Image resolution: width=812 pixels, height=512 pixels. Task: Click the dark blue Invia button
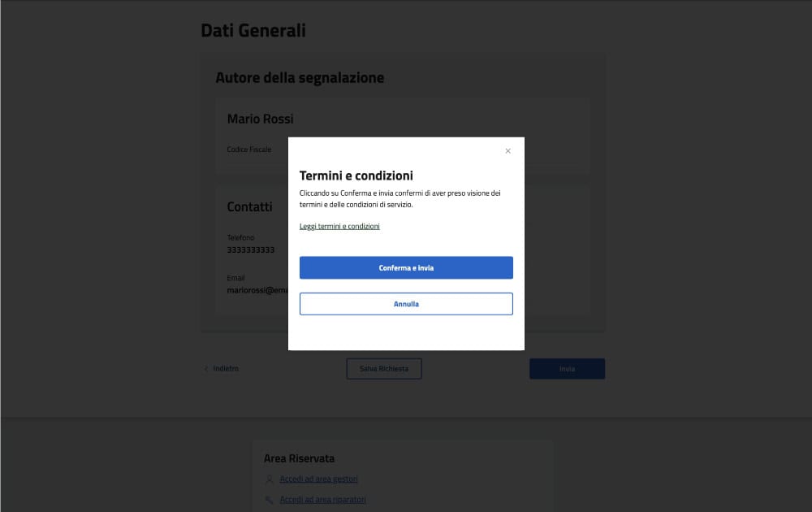point(567,368)
